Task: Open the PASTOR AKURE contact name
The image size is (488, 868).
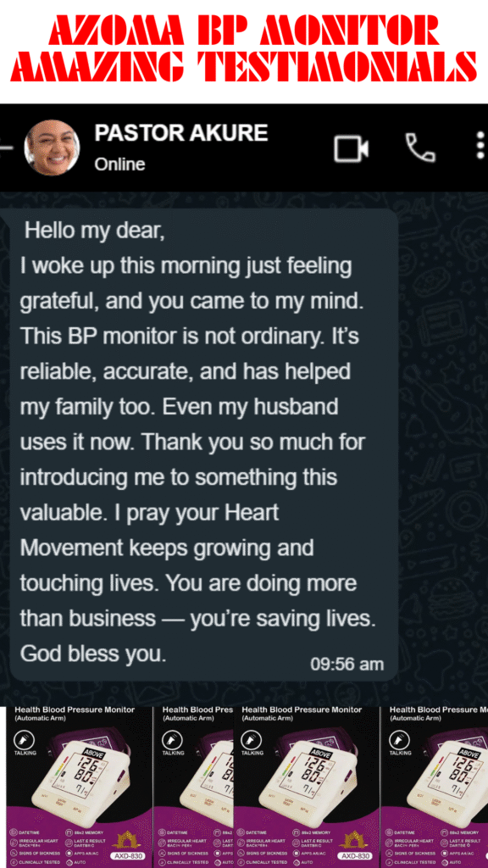Action: [x=181, y=133]
